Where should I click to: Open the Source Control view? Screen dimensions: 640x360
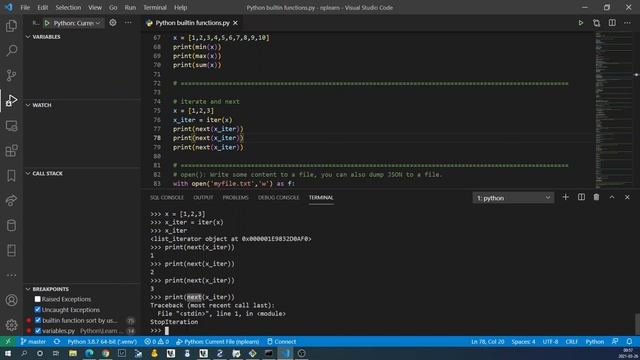tap(11, 75)
